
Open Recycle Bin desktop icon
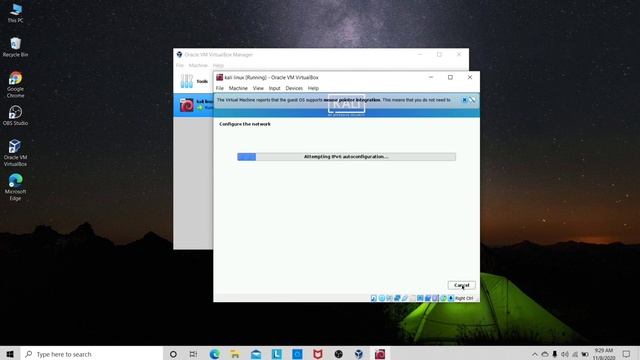point(16,47)
